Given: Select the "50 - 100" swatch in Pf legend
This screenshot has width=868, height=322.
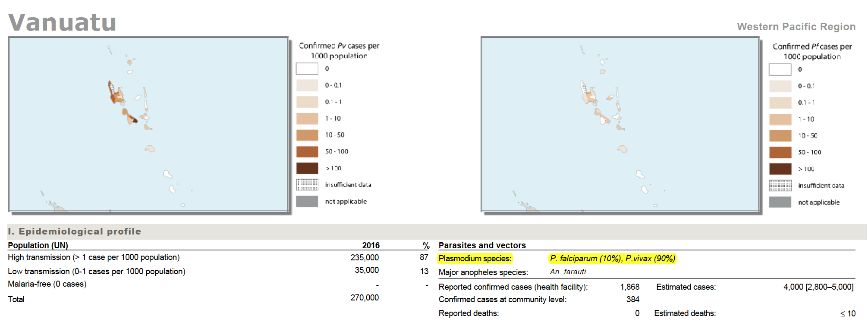Looking at the screenshot, I should click(780, 153).
